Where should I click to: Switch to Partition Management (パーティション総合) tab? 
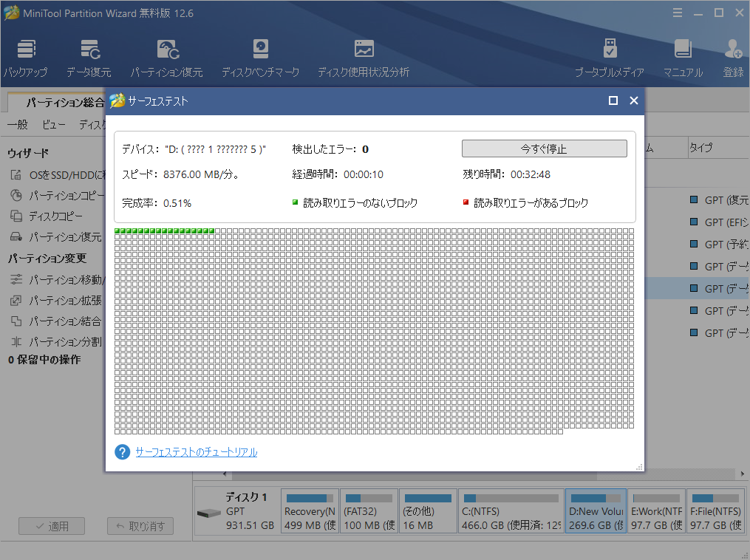(58, 102)
